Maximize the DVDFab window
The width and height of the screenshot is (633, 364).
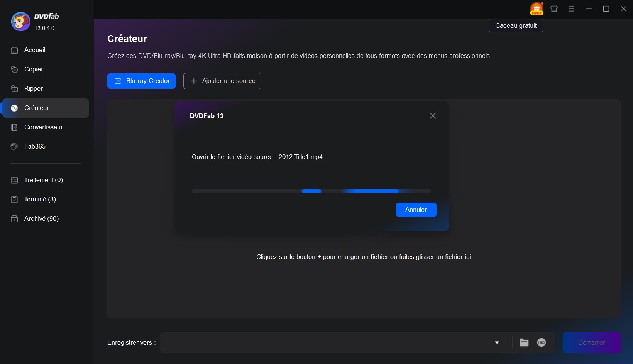[x=606, y=9]
